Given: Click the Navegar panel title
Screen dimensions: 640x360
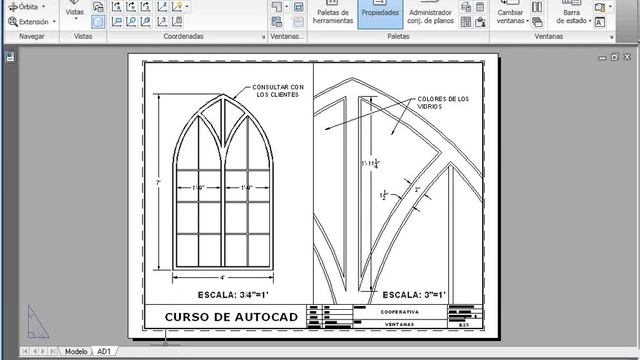Looking at the screenshot, I should point(31,36).
